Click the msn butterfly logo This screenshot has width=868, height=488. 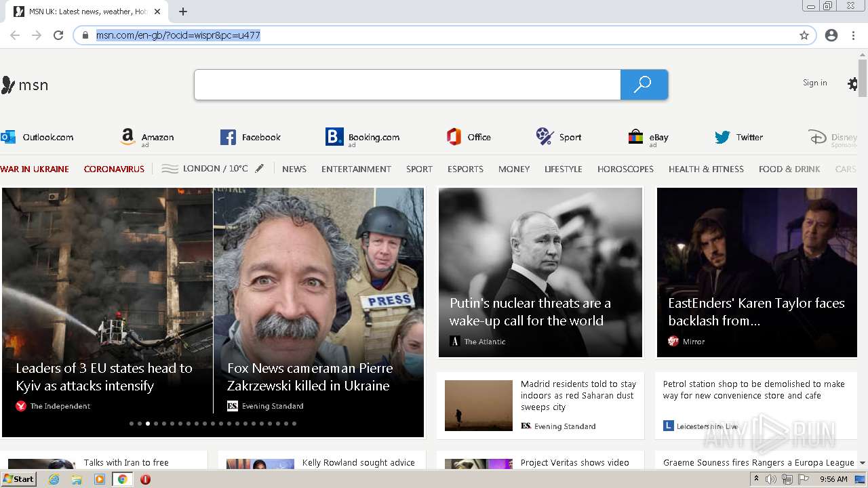25,85
